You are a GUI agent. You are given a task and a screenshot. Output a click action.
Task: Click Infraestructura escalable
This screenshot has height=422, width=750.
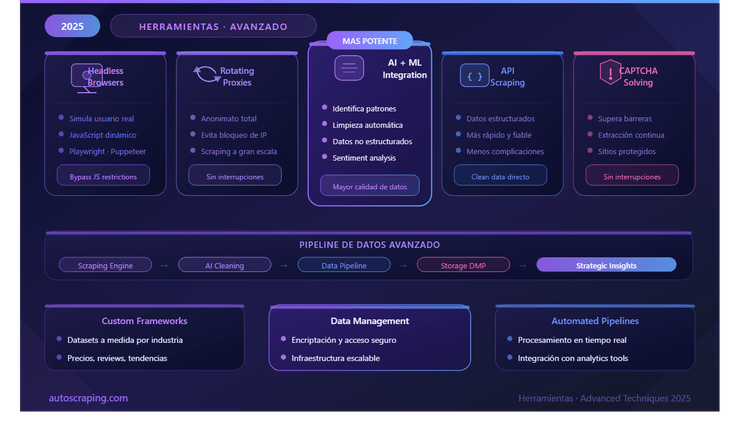335,358
